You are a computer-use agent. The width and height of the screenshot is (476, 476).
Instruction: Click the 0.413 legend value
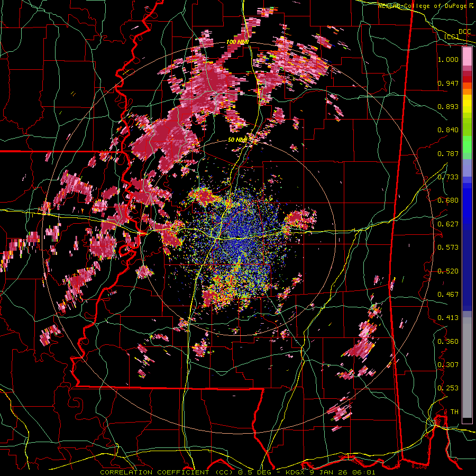pyautogui.click(x=448, y=318)
